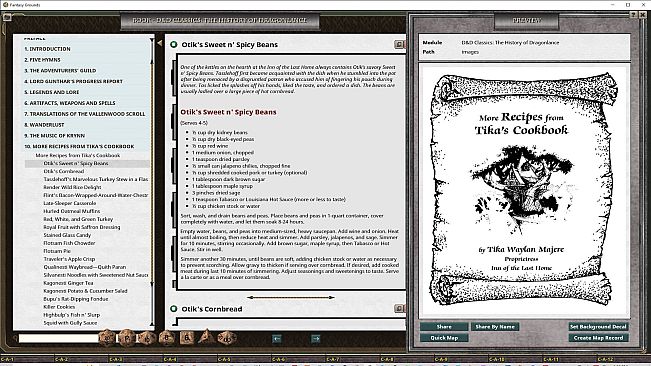
Task: Open chapter 1. Introduction
Action: pyautogui.click(x=47, y=49)
